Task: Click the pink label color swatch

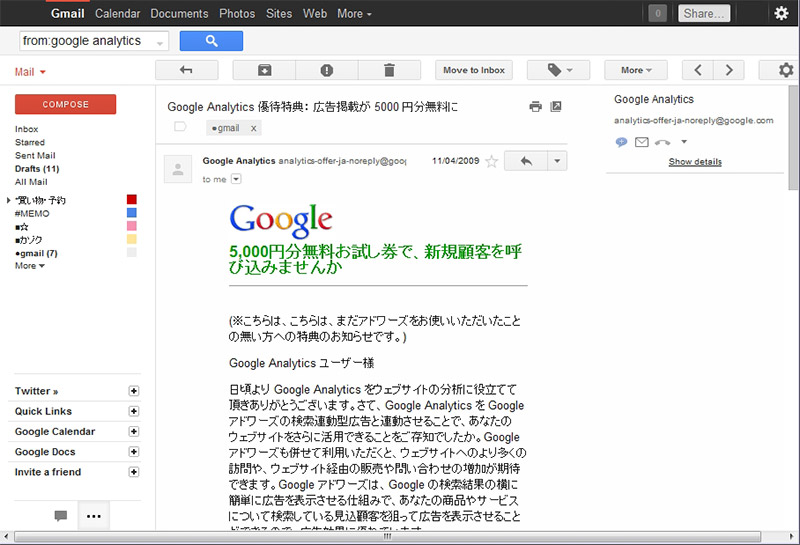Action: (x=132, y=226)
